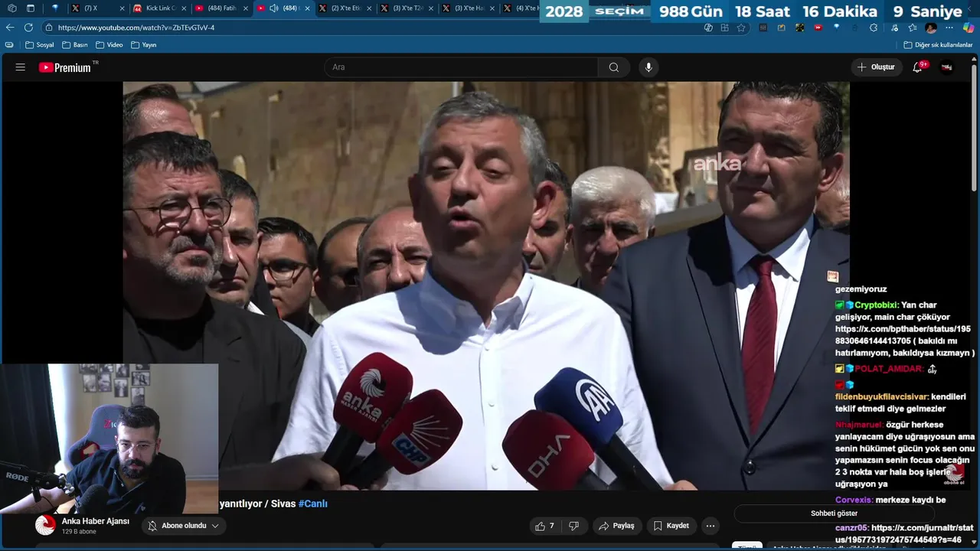Image resolution: width=980 pixels, height=551 pixels.
Task: Open the blue diamond extension icon
Action: click(x=837, y=28)
